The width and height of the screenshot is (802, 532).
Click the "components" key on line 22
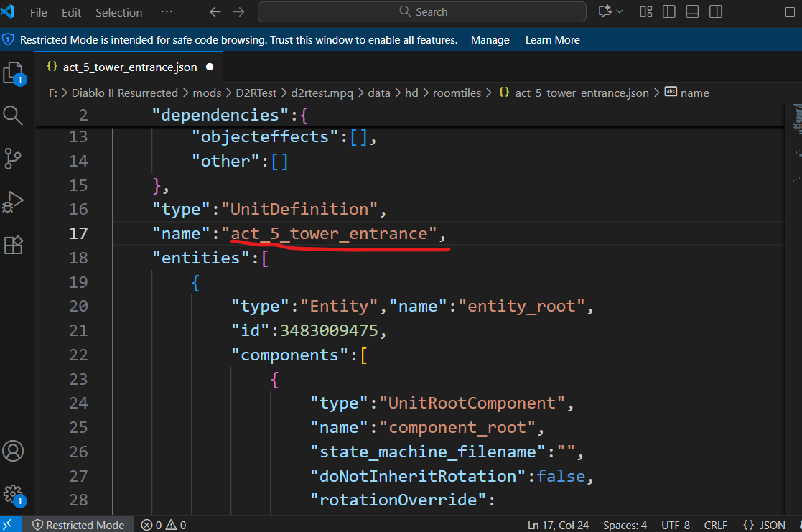tap(289, 355)
